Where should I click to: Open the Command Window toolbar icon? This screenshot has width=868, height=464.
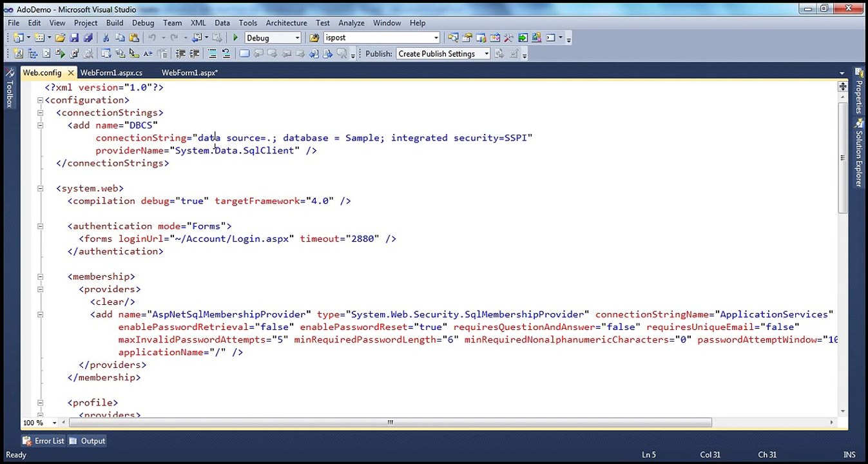pyautogui.click(x=551, y=37)
